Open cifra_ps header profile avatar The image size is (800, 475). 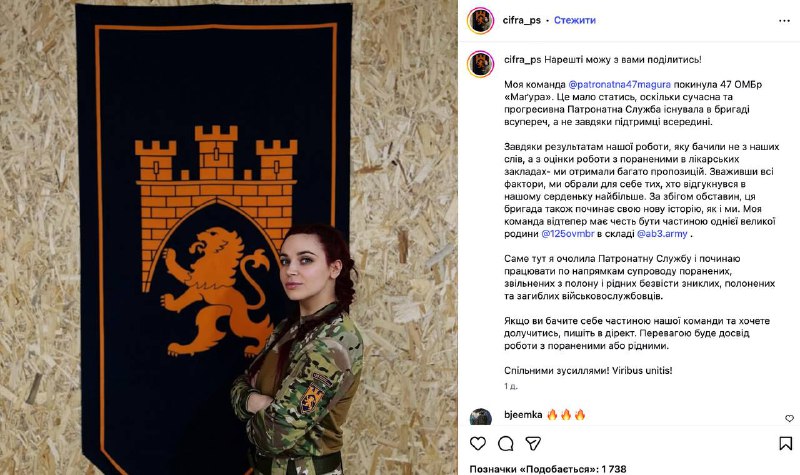tap(481, 20)
